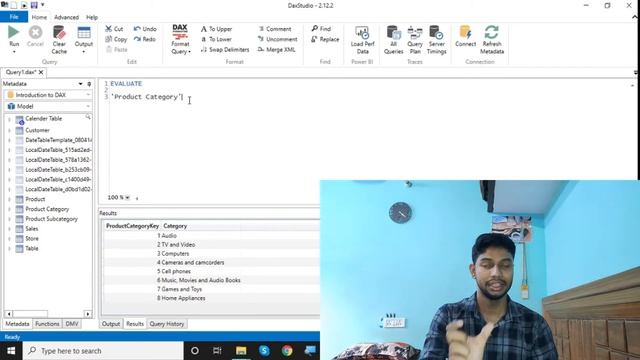Screen dimensions: 640x360
Task: Open the Output options
Action: tap(84, 40)
